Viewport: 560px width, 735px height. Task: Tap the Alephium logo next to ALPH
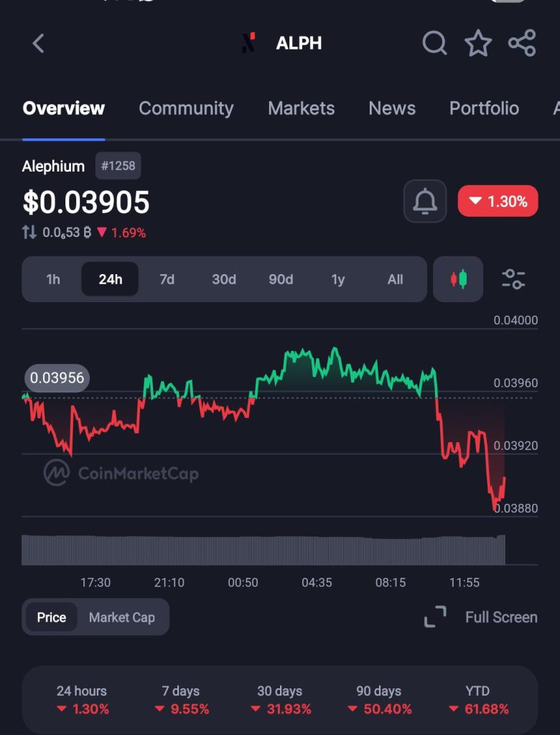pyautogui.click(x=249, y=42)
